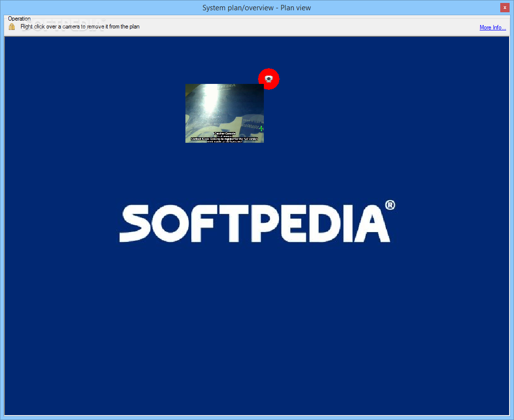Screen dimensions: 514x420
Task: Click the red camera marker on plan
Action: pos(268,79)
